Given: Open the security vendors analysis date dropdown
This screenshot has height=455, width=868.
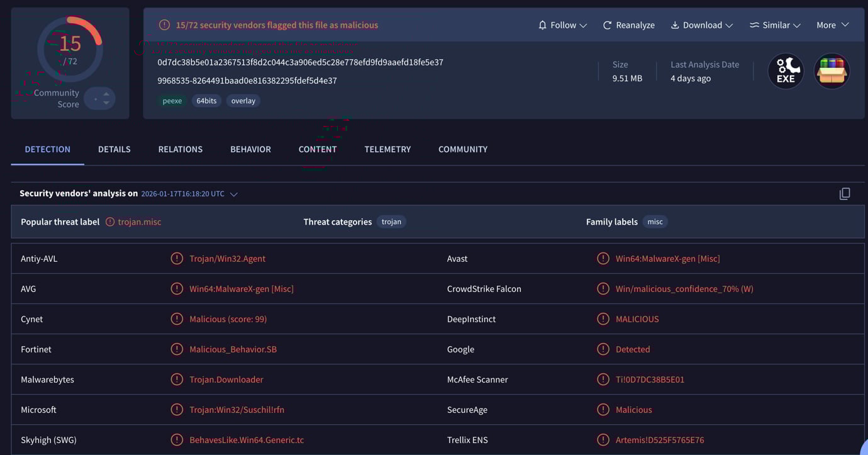Looking at the screenshot, I should [x=233, y=194].
